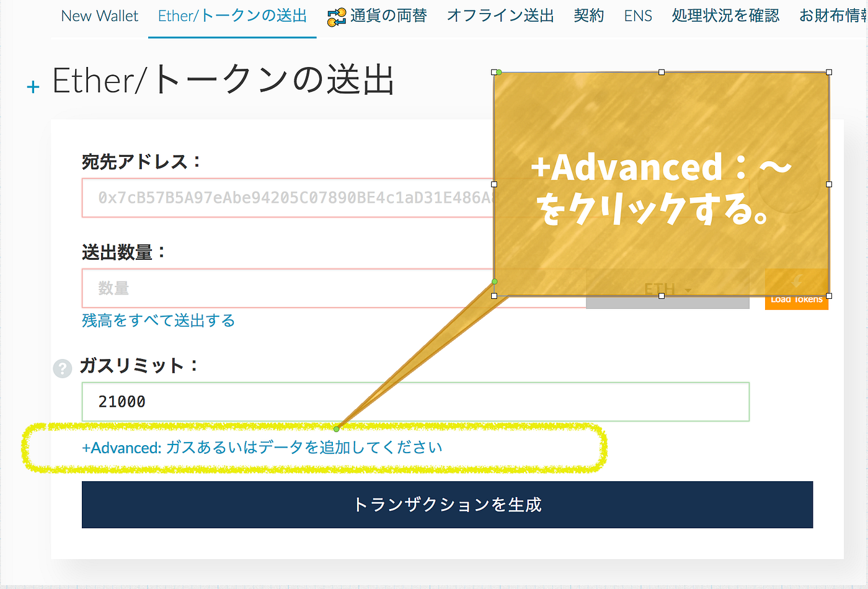Screen dimensions: 868x589
Task: Click the 送出数量 amount field
Action: [334, 288]
